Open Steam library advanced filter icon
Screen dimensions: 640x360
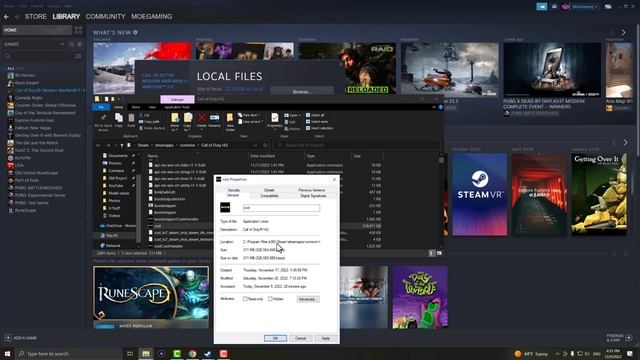click(x=78, y=56)
